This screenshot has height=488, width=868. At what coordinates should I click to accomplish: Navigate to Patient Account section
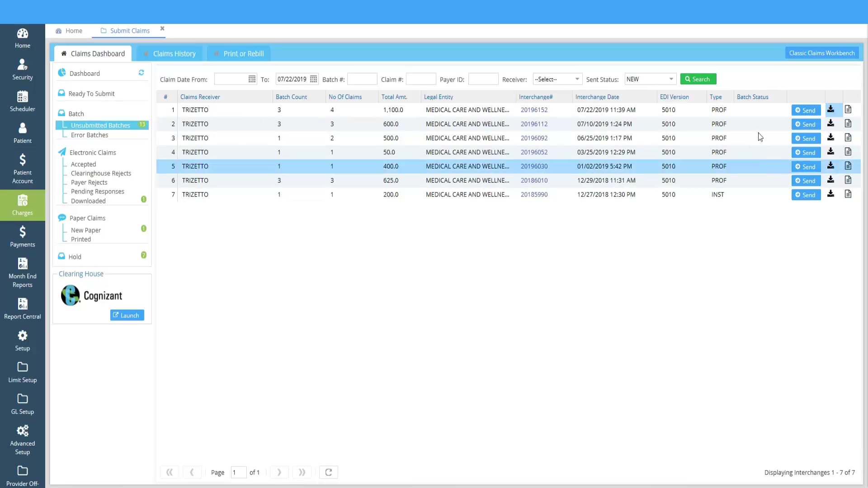pyautogui.click(x=22, y=168)
